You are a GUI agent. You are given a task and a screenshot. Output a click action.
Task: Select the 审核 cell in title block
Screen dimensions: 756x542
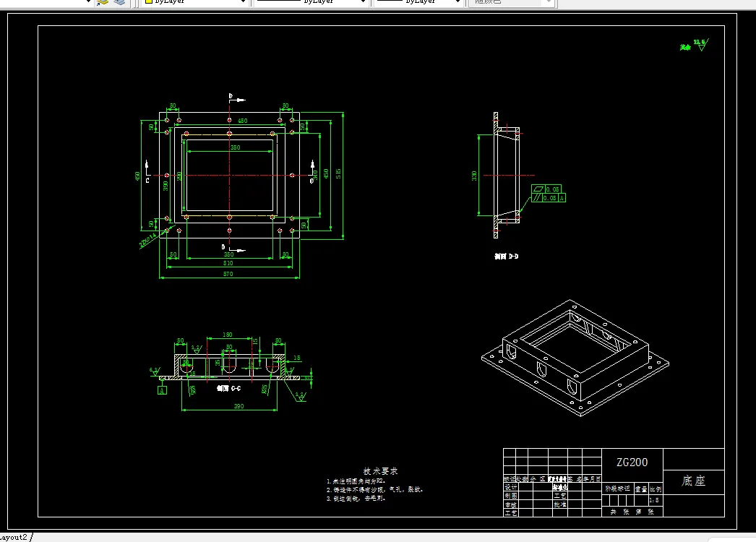[510, 504]
